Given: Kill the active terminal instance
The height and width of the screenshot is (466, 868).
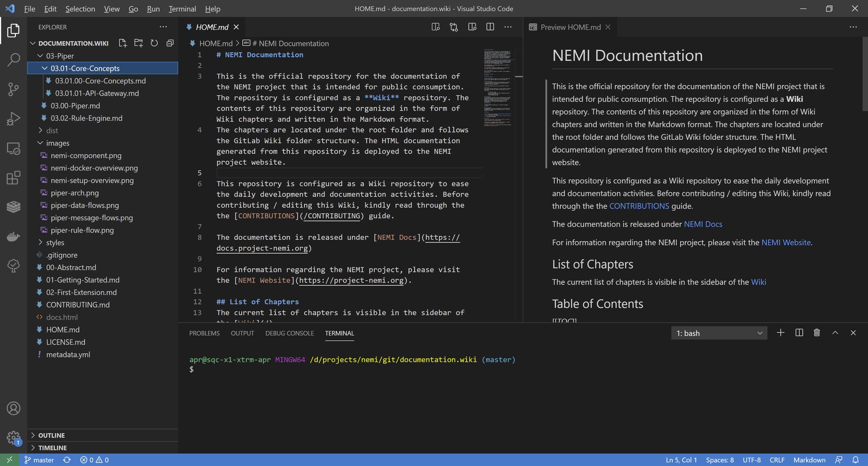Looking at the screenshot, I should 816,333.
